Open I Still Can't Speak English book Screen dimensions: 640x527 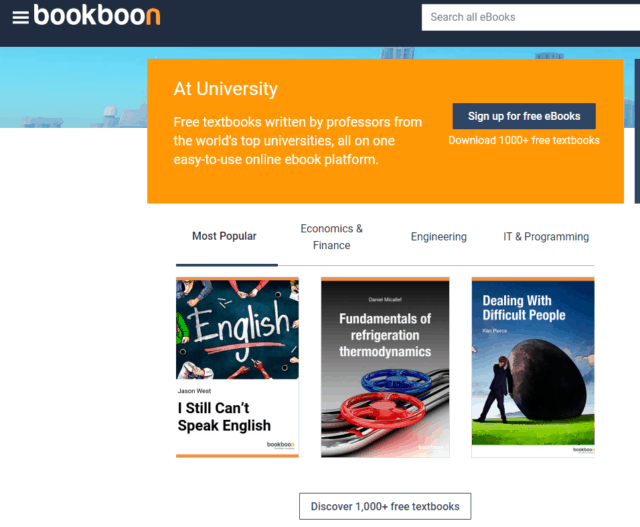[237, 367]
